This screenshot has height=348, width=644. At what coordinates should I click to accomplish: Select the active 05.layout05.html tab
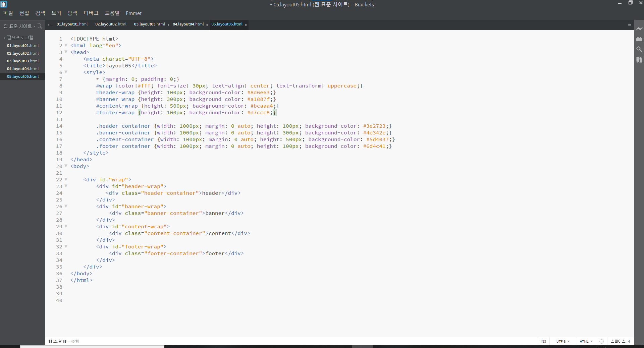[227, 24]
